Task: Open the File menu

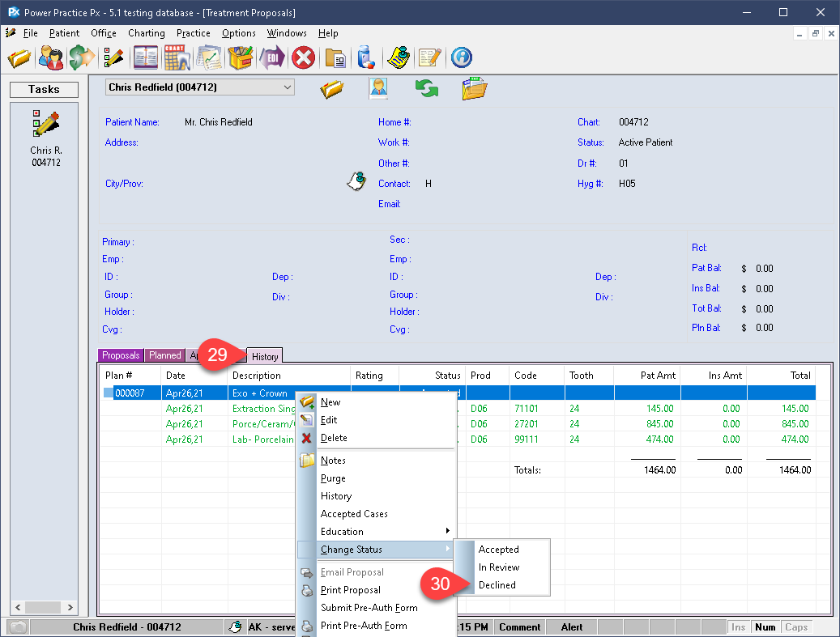Action: [31, 33]
